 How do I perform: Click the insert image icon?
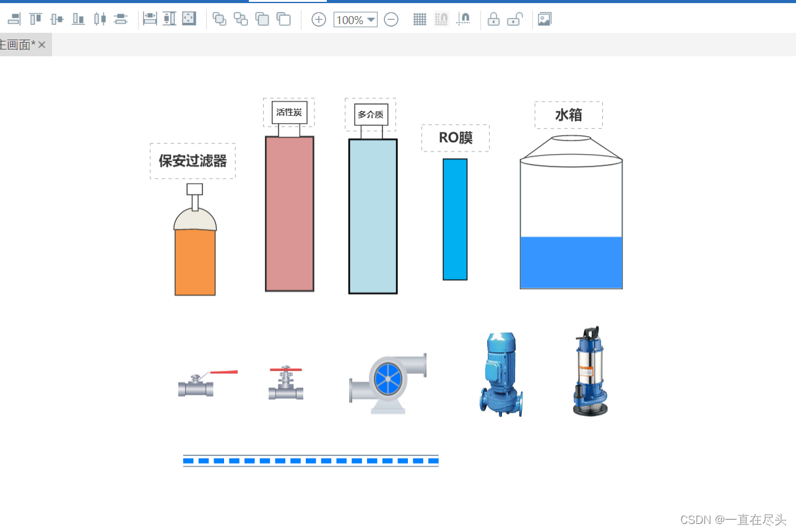click(x=543, y=19)
